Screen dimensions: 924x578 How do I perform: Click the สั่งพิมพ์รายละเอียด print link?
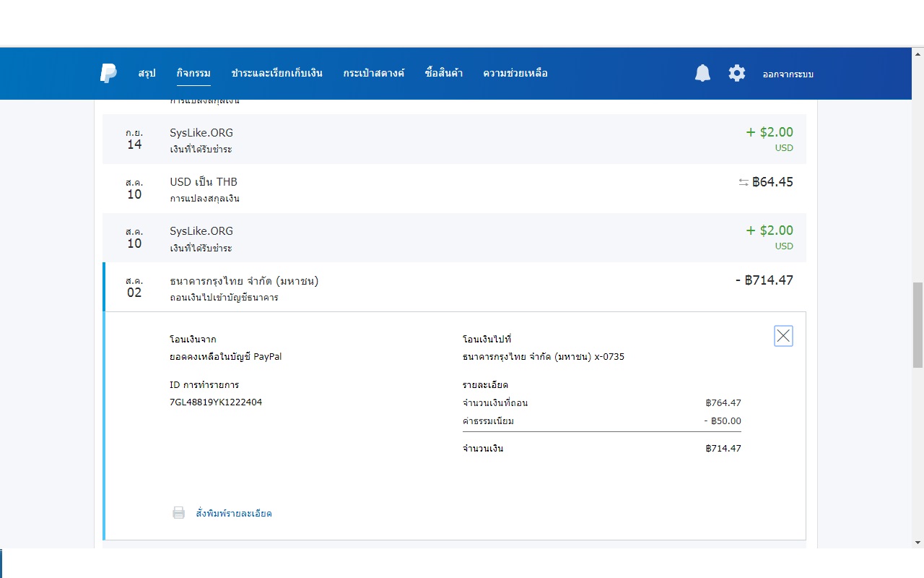(234, 513)
